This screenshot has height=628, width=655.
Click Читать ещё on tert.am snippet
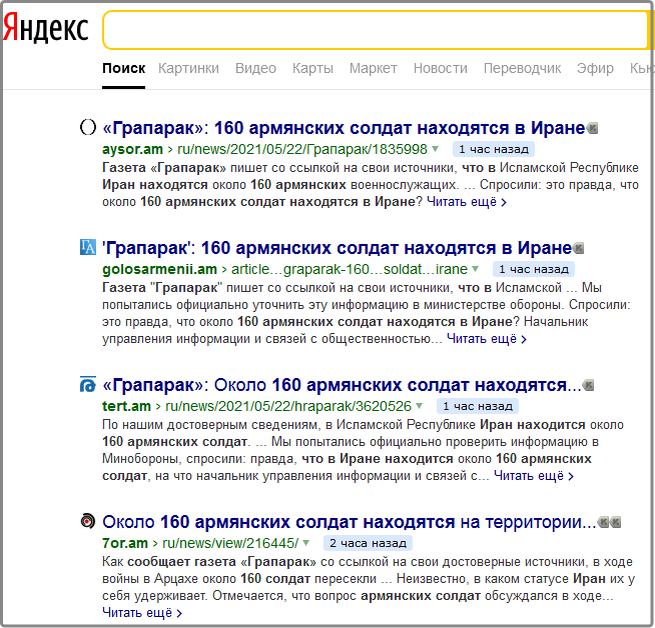click(x=534, y=476)
